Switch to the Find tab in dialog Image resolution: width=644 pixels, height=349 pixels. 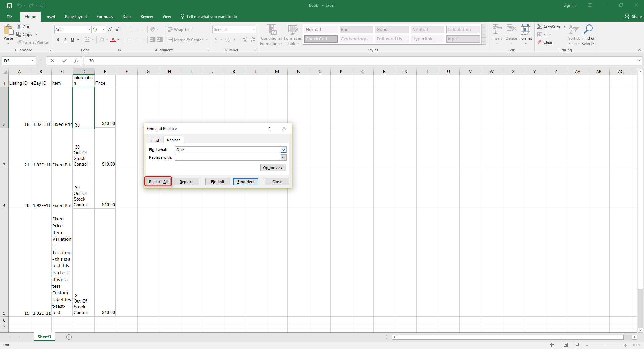pyautogui.click(x=155, y=140)
